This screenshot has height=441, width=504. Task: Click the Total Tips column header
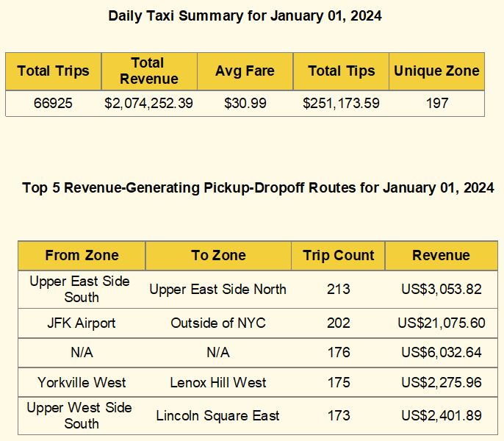(x=341, y=71)
